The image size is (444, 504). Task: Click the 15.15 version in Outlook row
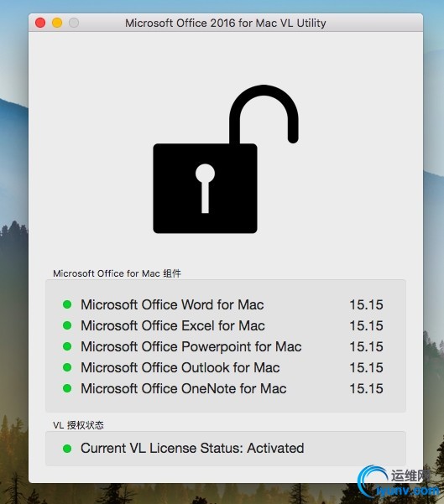pos(367,367)
